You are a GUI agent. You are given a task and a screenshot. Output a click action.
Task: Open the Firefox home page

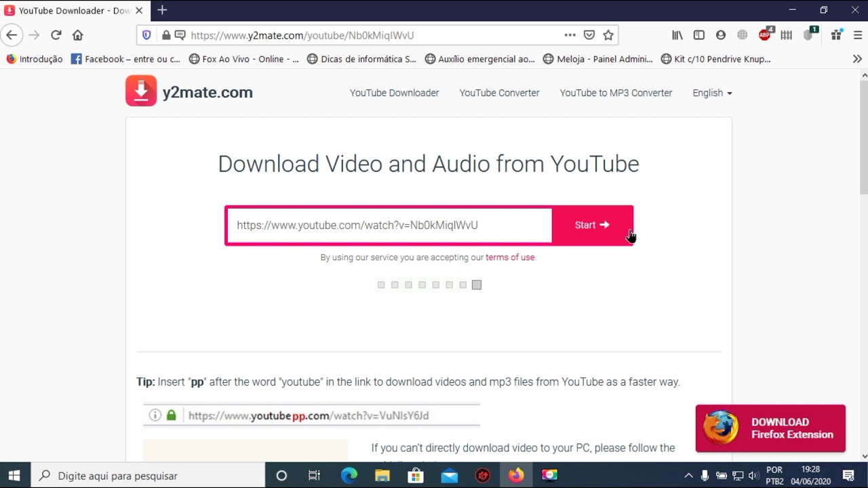click(78, 35)
